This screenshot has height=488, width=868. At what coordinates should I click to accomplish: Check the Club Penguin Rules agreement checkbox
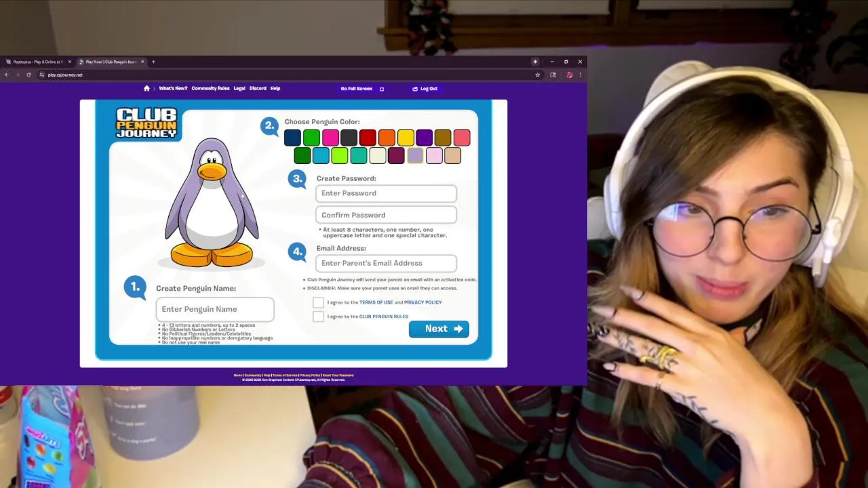tap(318, 317)
